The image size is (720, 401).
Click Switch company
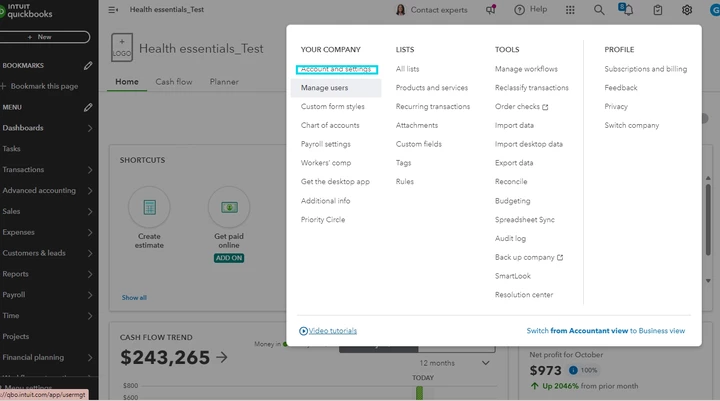pos(631,125)
